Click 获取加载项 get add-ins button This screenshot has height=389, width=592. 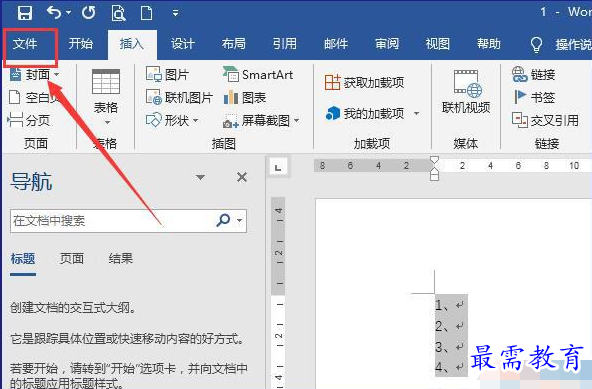click(x=364, y=82)
